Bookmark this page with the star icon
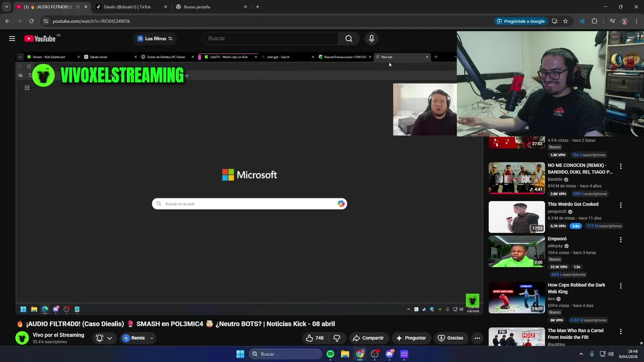 (x=566, y=21)
